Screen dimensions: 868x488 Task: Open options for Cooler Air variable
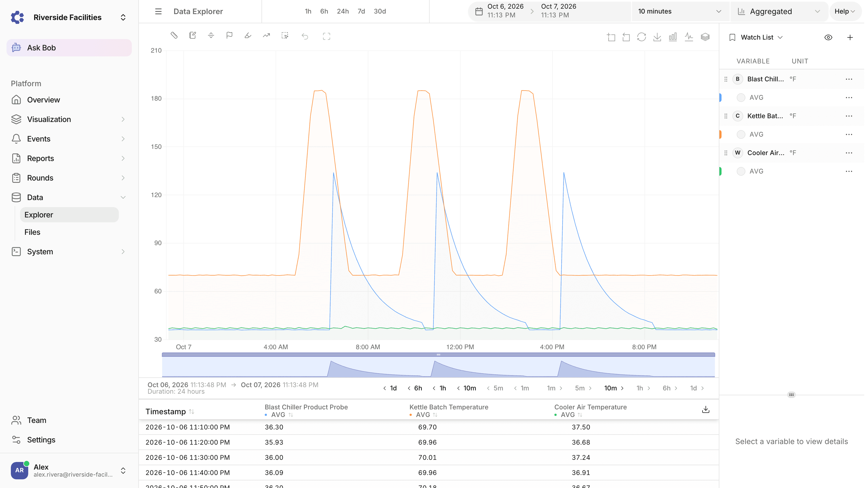click(x=849, y=153)
